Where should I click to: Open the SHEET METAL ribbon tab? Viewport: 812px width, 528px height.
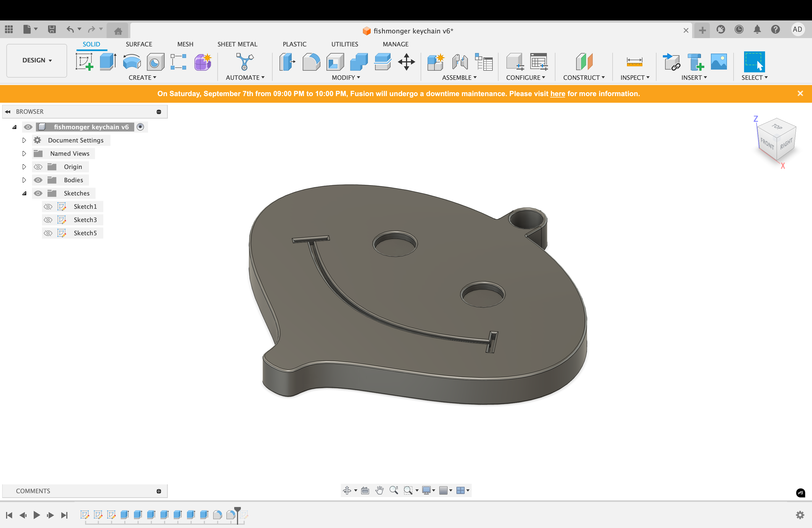(237, 44)
